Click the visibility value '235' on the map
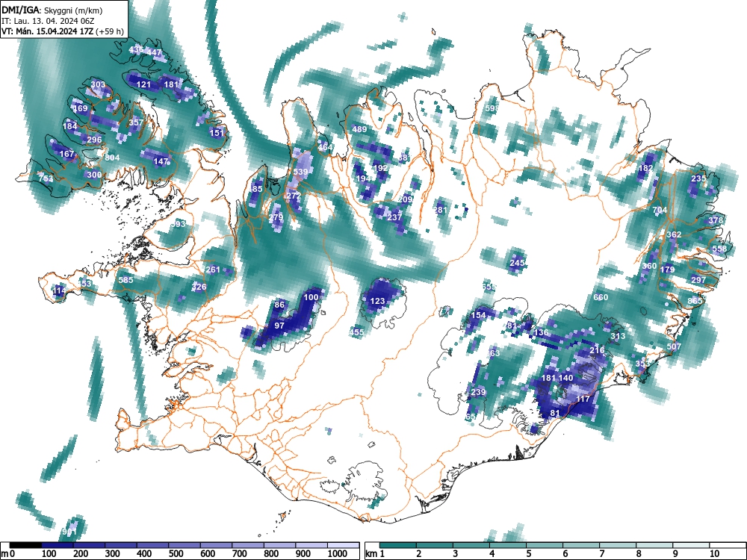Screen dimensions: 747x560 (698, 178)
